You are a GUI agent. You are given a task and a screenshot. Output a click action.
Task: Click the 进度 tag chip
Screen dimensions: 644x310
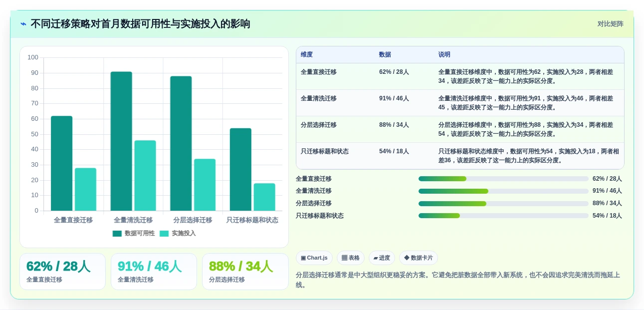(x=382, y=258)
